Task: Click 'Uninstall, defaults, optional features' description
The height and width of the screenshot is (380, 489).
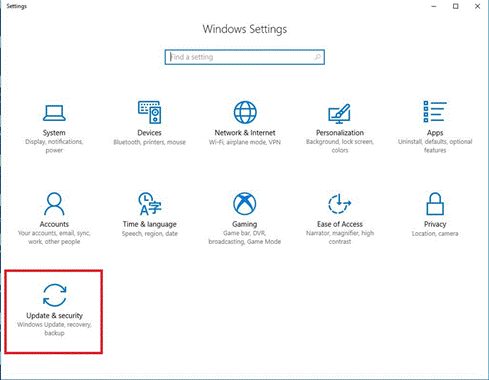Action: [x=435, y=146]
